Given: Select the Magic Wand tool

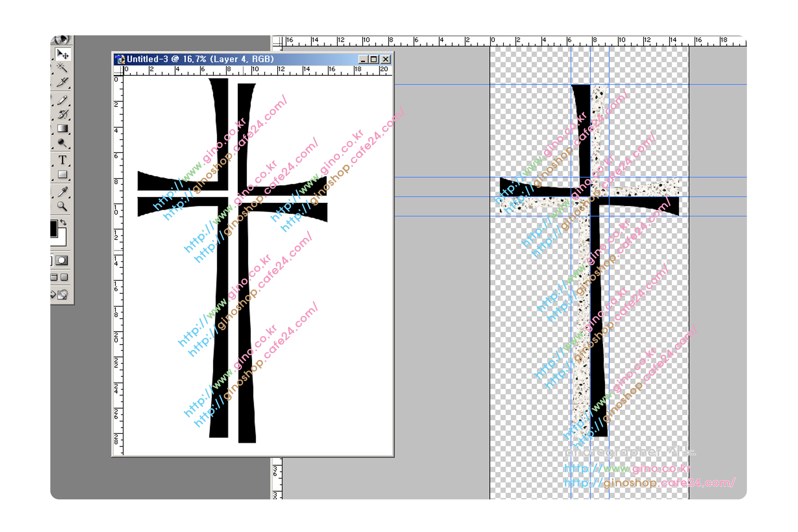Looking at the screenshot, I should [x=62, y=68].
